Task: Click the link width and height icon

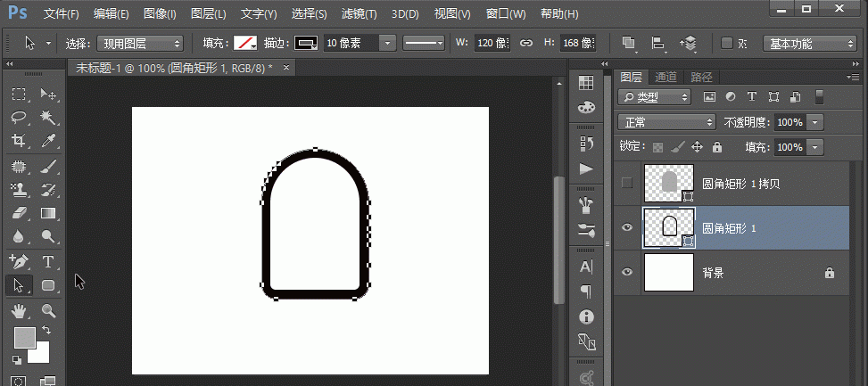Action: tap(526, 43)
